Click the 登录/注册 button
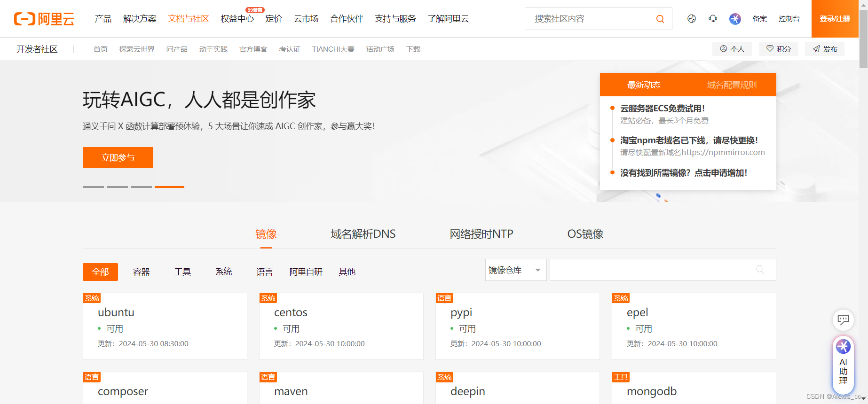Viewport: 868px width, 404px height. (835, 19)
